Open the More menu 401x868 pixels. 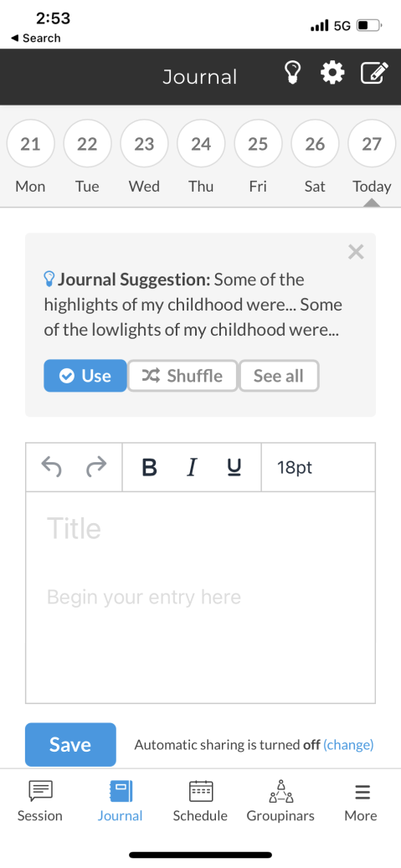[x=361, y=800]
